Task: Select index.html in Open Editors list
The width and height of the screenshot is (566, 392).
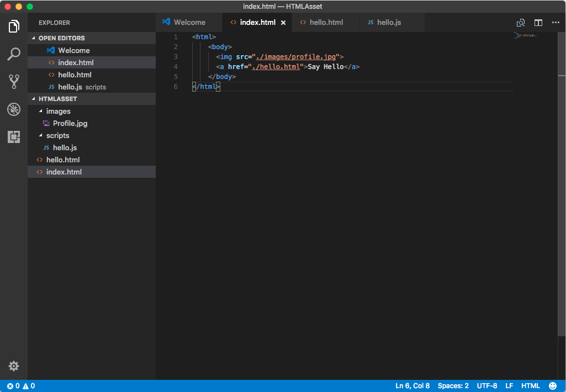Action: click(x=92, y=62)
